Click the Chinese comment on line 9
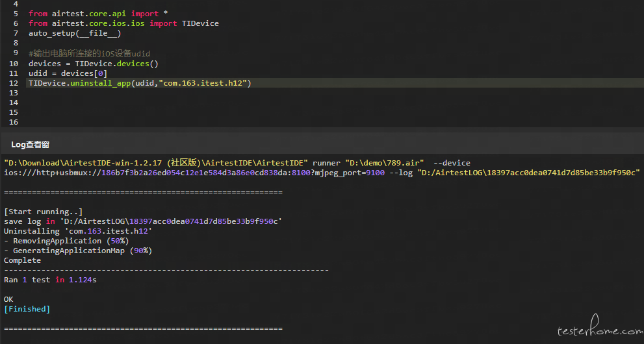This screenshot has height=344, width=644. pyautogui.click(x=89, y=54)
